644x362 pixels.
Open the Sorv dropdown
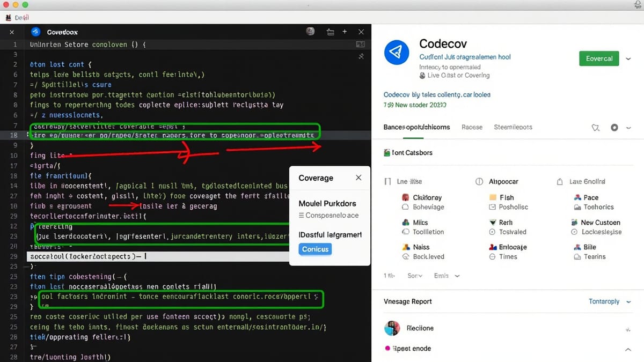415,276
